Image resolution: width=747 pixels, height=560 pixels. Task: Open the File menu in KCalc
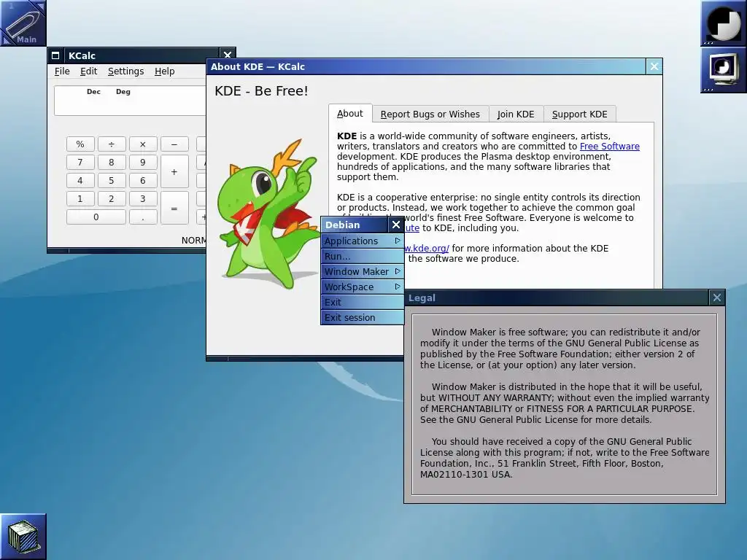[x=62, y=71]
